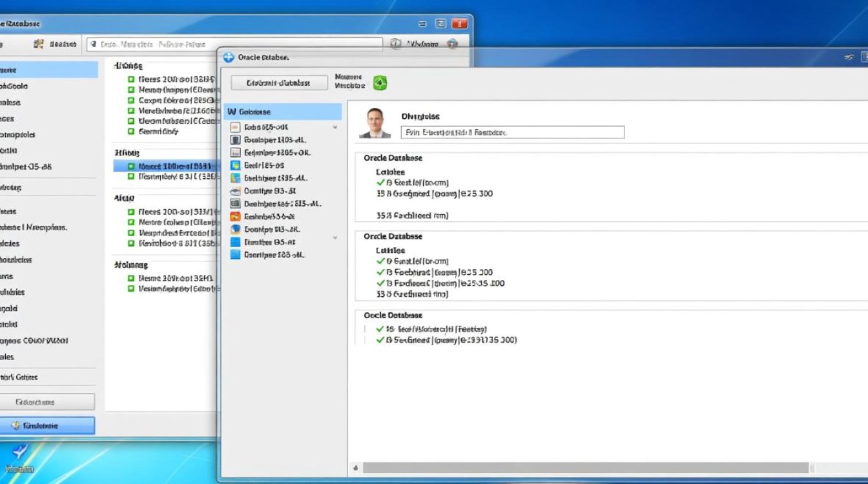Click the Oracle Database logo in the dialog titlebar
The image size is (868, 484).
(x=227, y=57)
